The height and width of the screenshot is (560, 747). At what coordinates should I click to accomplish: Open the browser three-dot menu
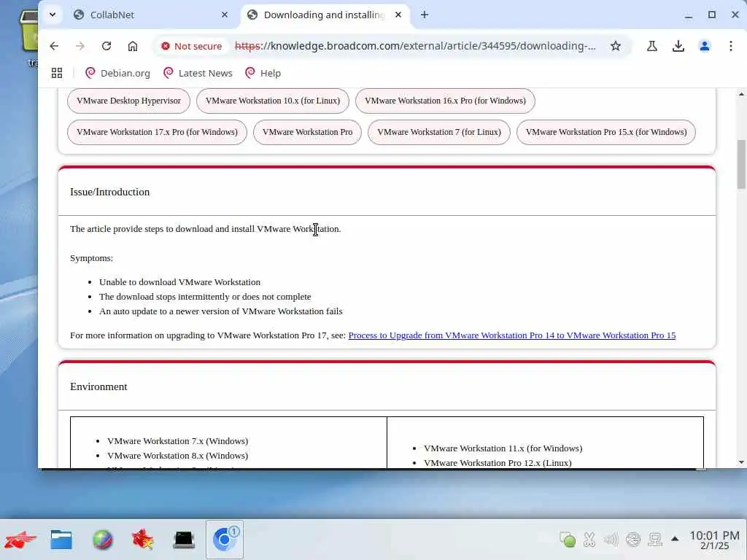pyautogui.click(x=730, y=46)
